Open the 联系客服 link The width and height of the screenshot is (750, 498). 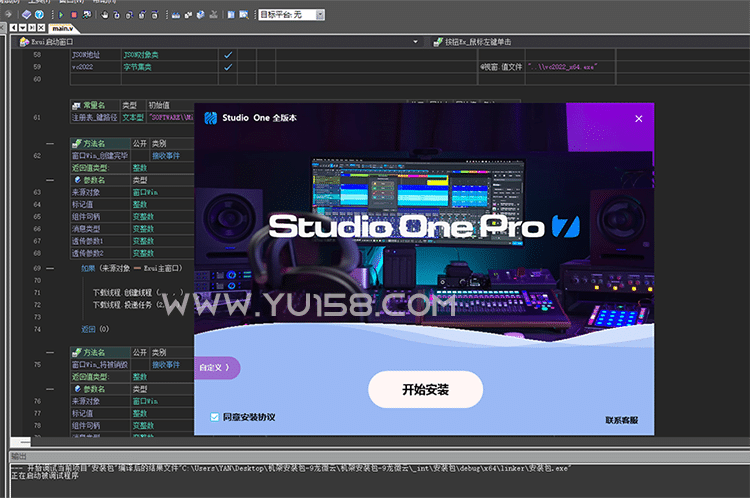(x=621, y=420)
